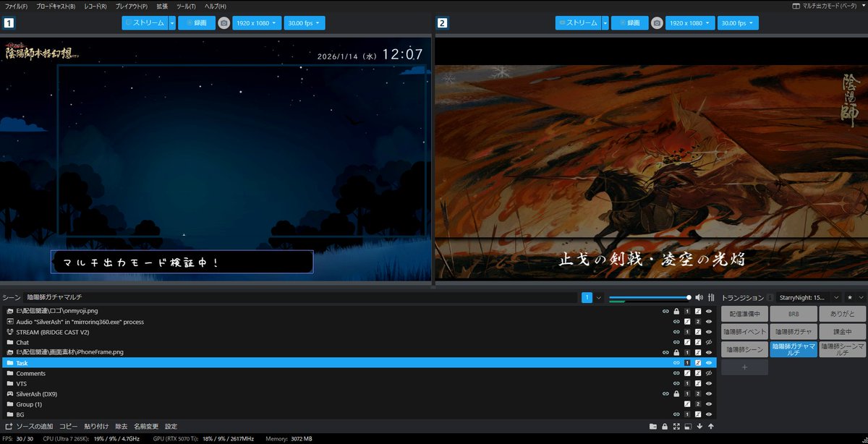Open output 2 resolution 1920 x 1080 dropdown

[690, 23]
